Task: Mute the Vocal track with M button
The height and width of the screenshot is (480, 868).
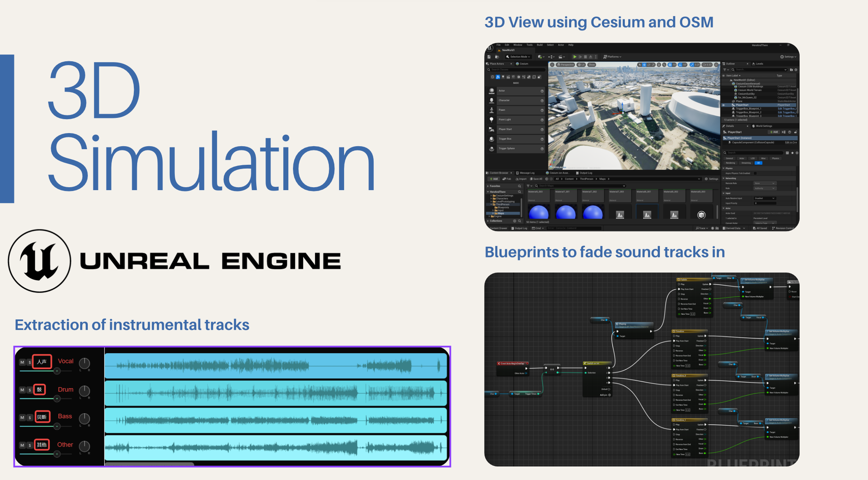Action: click(22, 362)
